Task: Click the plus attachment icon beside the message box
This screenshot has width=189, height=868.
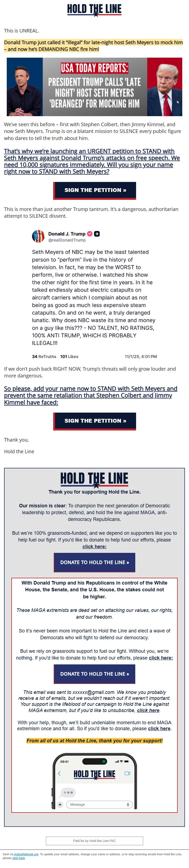Action: [x=60, y=805]
